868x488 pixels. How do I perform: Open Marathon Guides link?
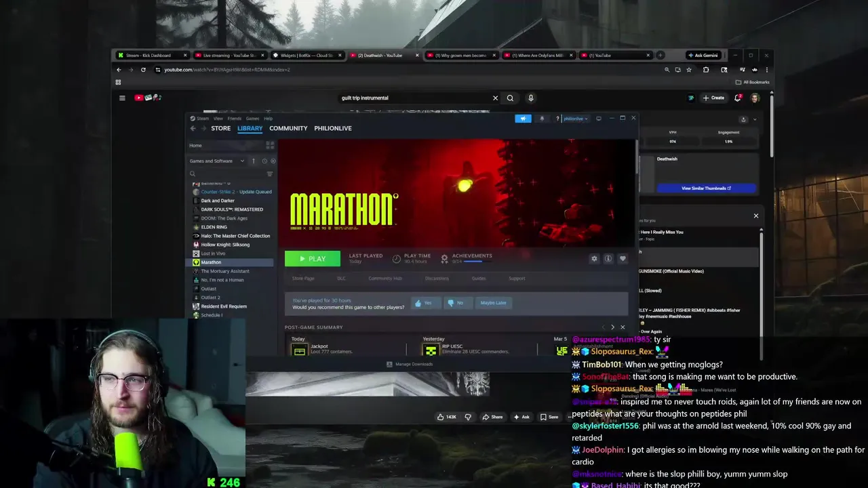[479, 279]
